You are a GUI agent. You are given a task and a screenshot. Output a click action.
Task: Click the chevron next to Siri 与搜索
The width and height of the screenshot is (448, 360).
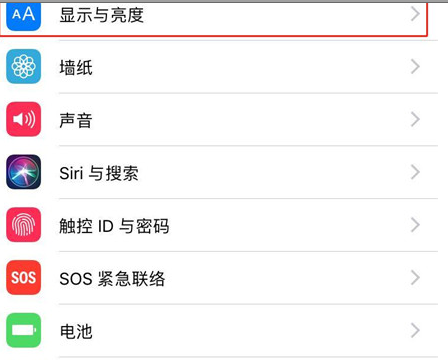415,172
